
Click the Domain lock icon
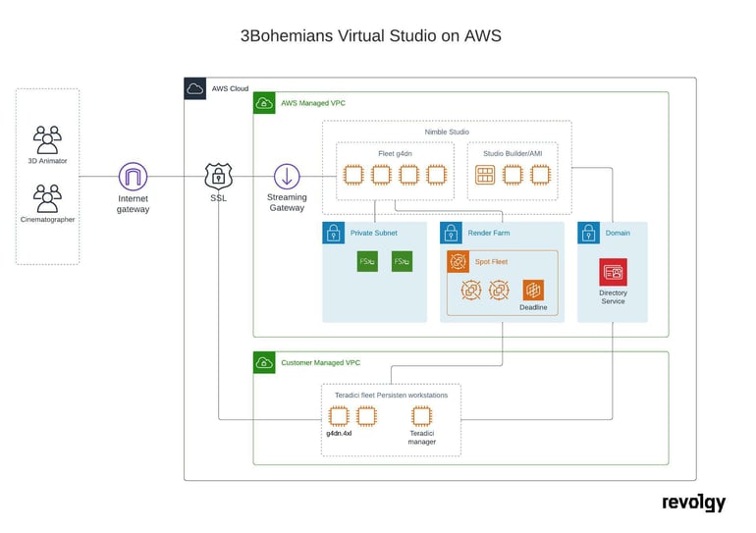589,233
